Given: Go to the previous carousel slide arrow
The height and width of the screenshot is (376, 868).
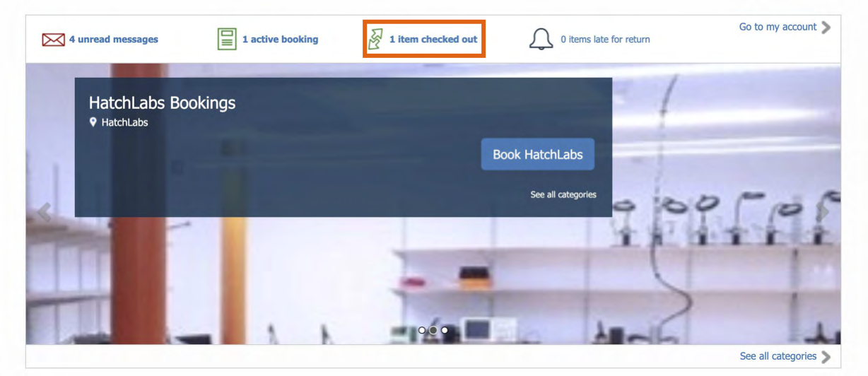Looking at the screenshot, I should pos(45,212).
